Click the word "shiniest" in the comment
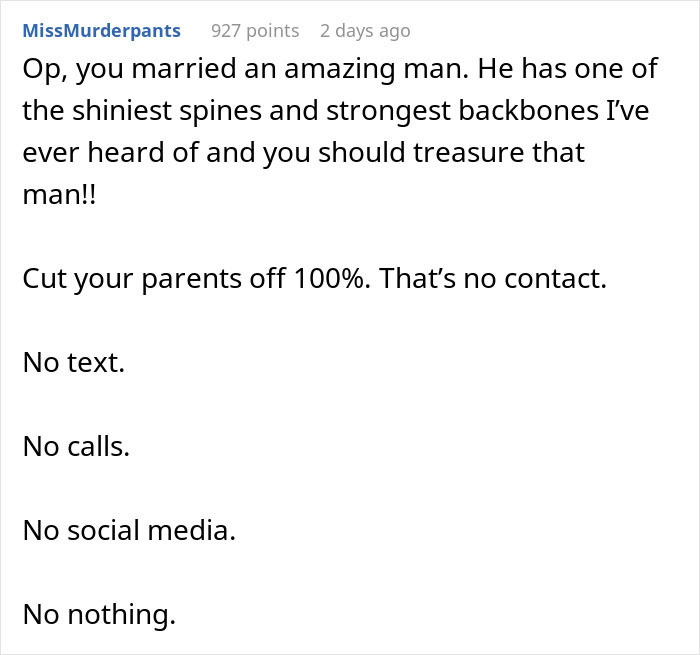This screenshot has width=700, height=655. (122, 110)
